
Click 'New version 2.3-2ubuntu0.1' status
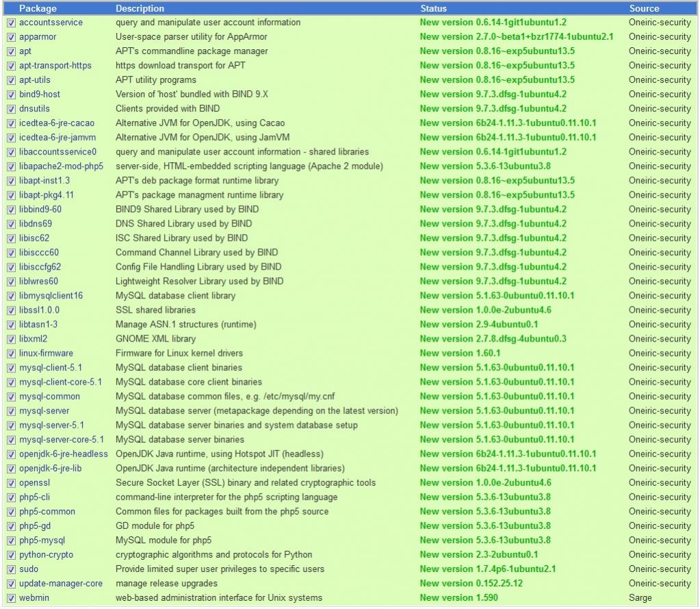point(478,555)
